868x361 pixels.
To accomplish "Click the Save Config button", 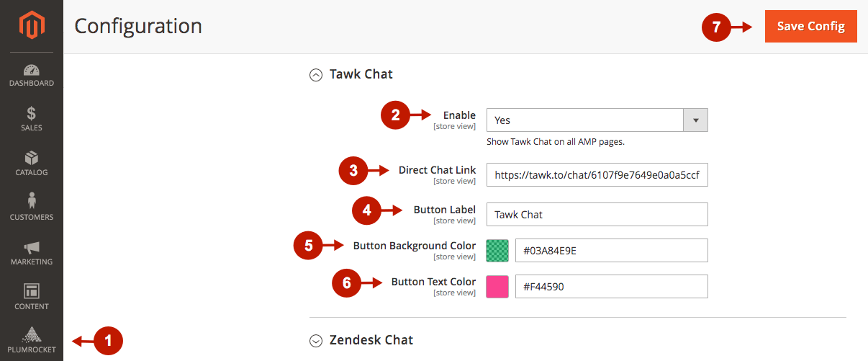I will click(810, 27).
